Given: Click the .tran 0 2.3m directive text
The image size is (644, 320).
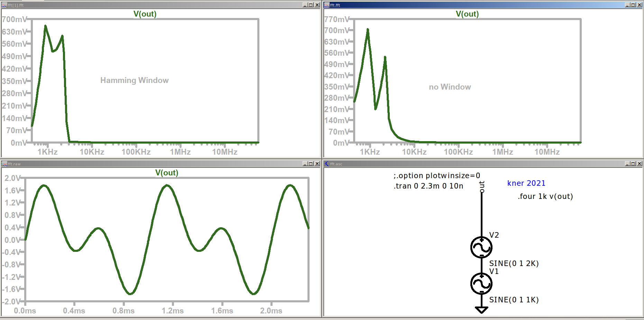Looking at the screenshot, I should (428, 186).
